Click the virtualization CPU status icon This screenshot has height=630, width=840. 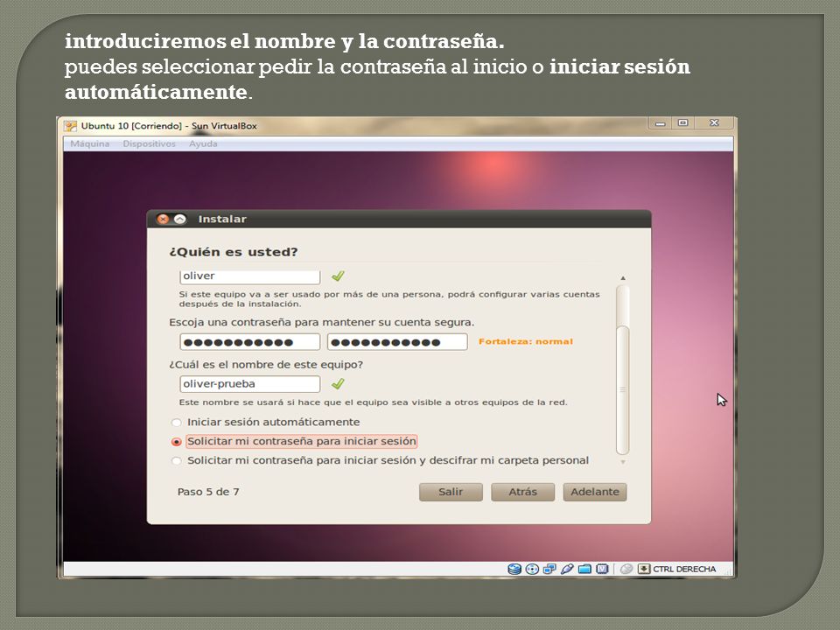coord(603,569)
